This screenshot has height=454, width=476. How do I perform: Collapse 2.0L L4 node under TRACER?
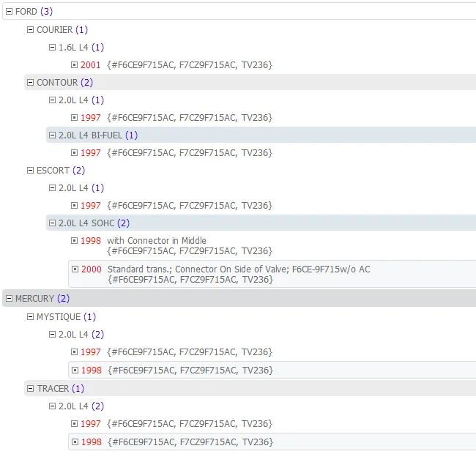coord(52,406)
